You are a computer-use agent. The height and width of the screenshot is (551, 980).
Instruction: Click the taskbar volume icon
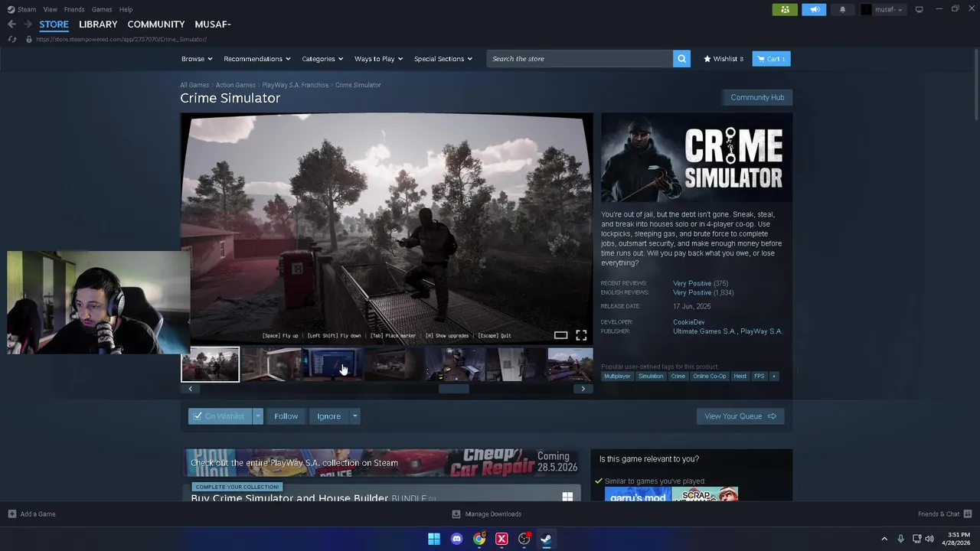point(929,539)
